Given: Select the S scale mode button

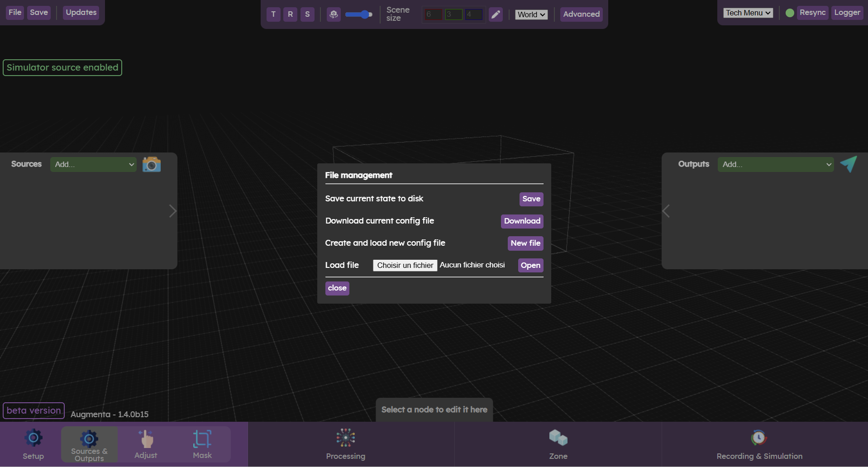Looking at the screenshot, I should click(307, 14).
